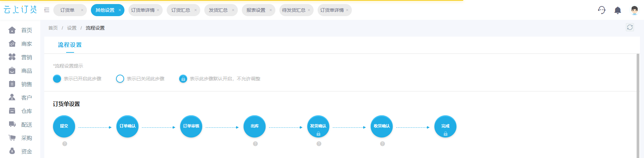
Task: Open 销售 in the sidebar
Action: (x=20, y=84)
